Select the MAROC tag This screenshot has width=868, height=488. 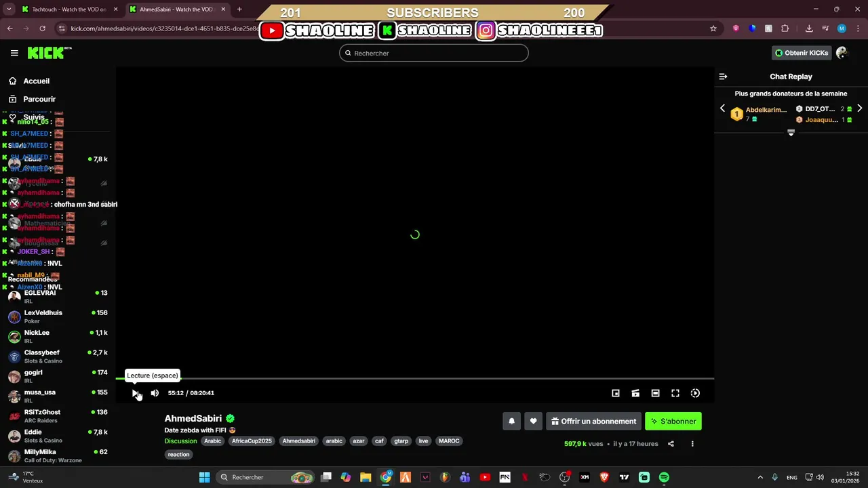point(449,441)
